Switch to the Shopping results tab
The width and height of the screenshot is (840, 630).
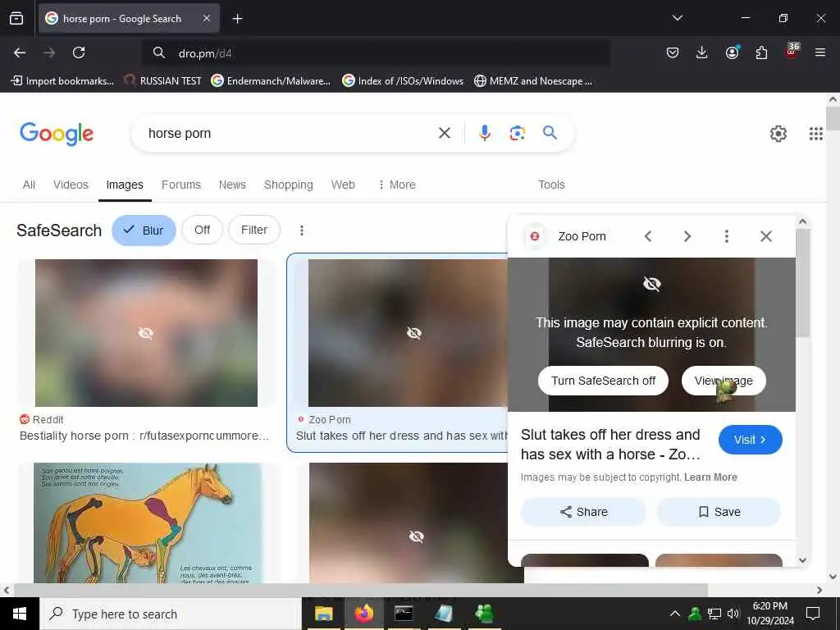[288, 185]
